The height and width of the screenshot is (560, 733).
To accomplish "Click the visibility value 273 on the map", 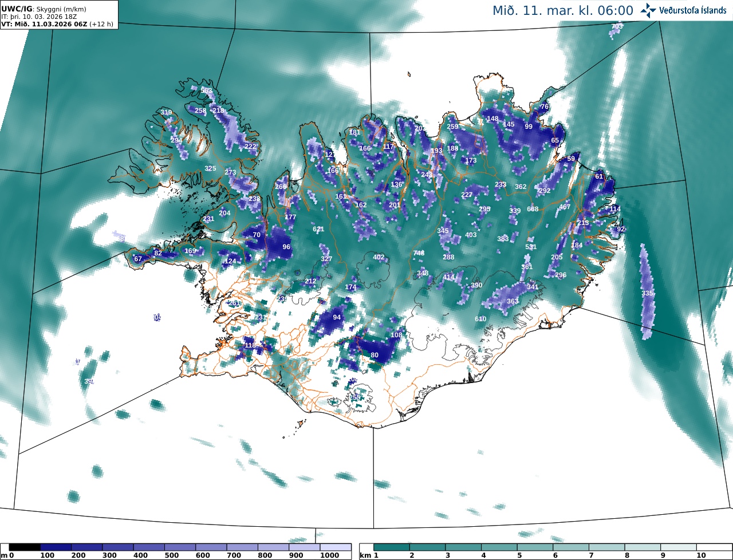I will click(x=230, y=172).
